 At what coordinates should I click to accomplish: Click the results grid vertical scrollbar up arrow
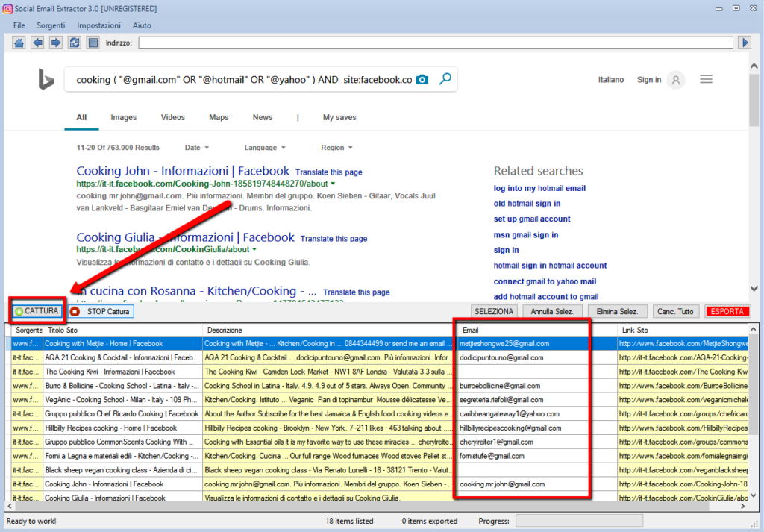click(754, 330)
